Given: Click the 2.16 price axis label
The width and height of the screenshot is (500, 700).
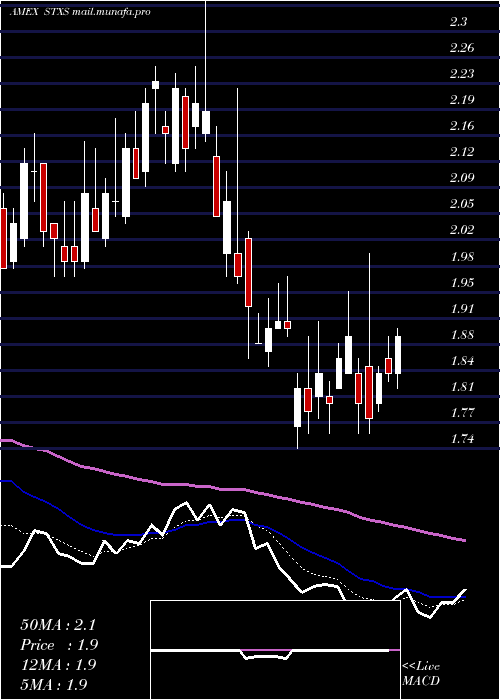Looking at the screenshot, I should (x=462, y=125).
